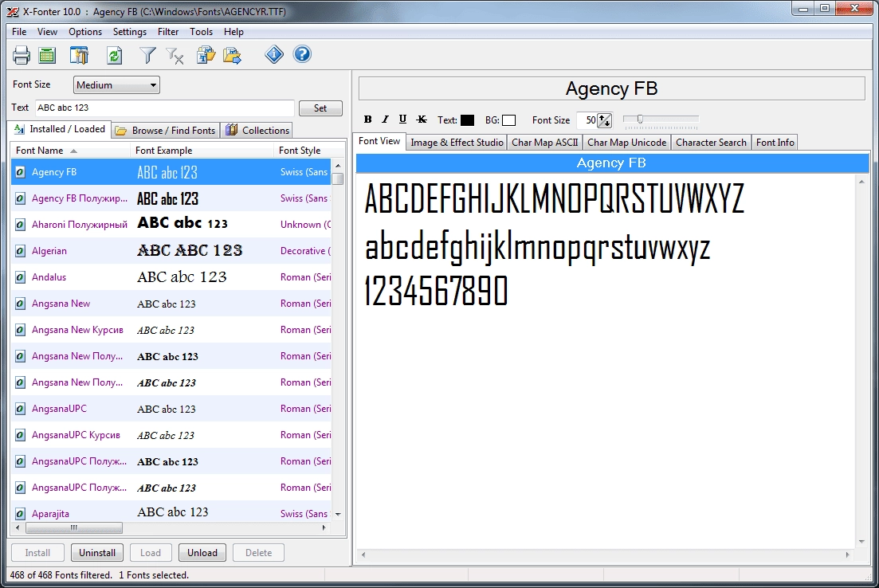879x588 pixels.
Task: Click the folder with blue arrow icon
Action: 232,55
